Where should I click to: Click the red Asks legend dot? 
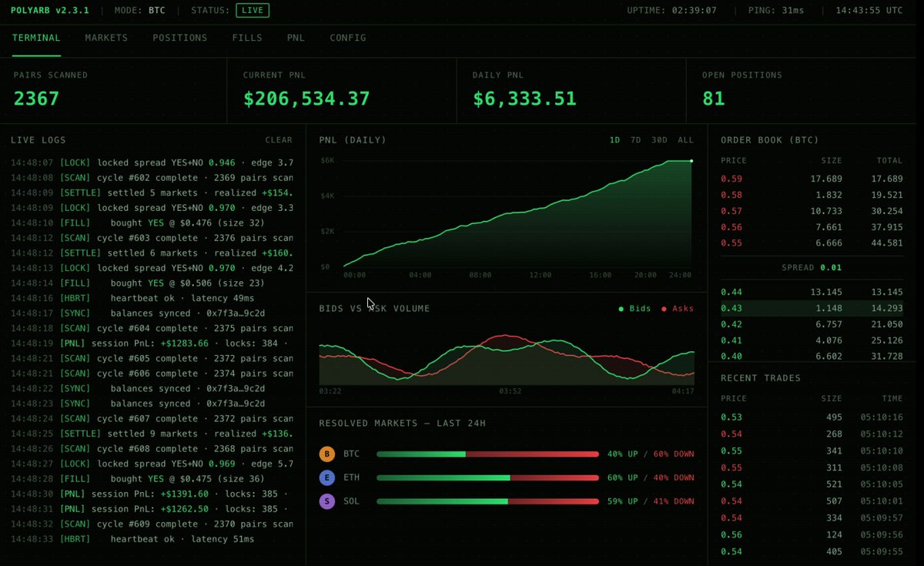tap(664, 309)
